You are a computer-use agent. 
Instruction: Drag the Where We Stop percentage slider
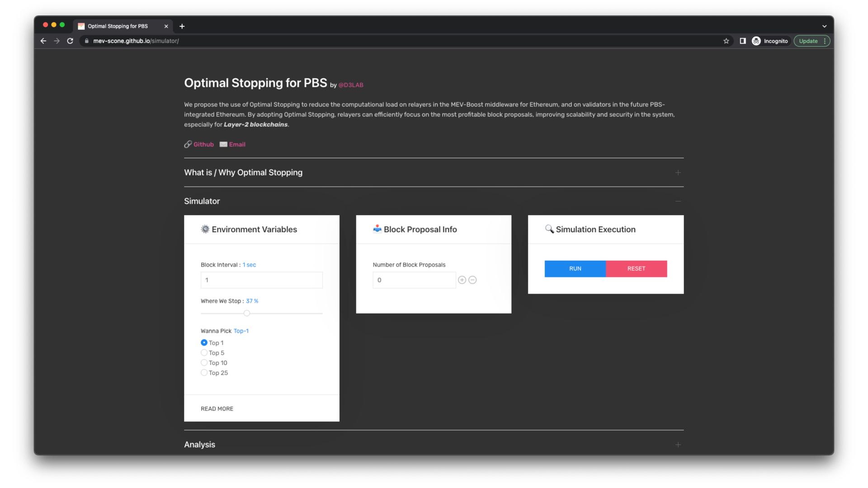coord(247,313)
